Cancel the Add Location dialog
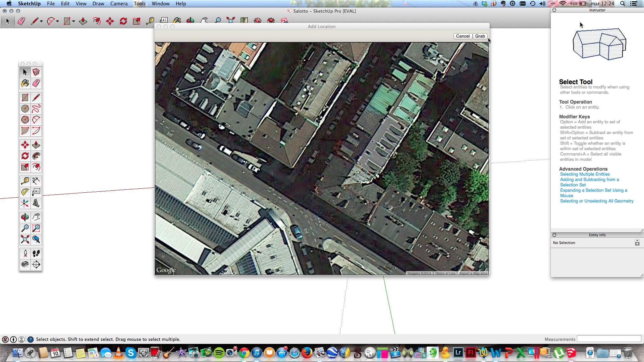Viewport: 644px width, 362px height. pyautogui.click(x=463, y=36)
